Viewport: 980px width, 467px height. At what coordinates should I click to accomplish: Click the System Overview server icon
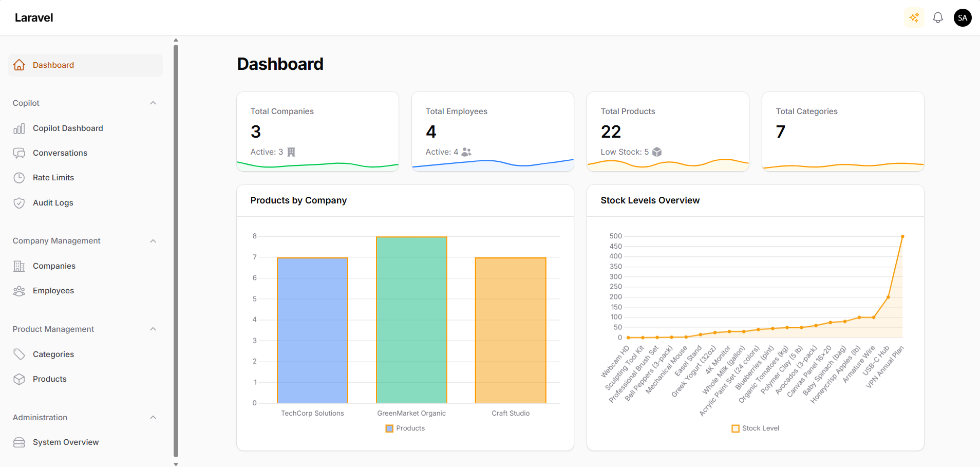[x=19, y=442]
